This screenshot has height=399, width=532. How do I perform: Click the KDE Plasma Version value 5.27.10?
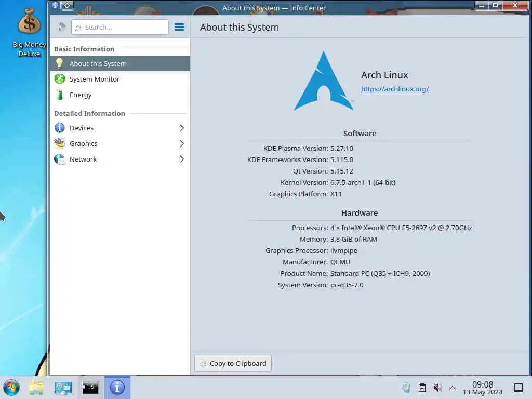coord(342,148)
